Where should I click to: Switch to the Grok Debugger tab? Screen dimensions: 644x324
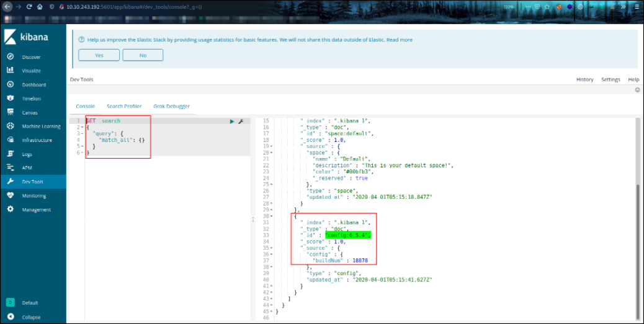172,106
